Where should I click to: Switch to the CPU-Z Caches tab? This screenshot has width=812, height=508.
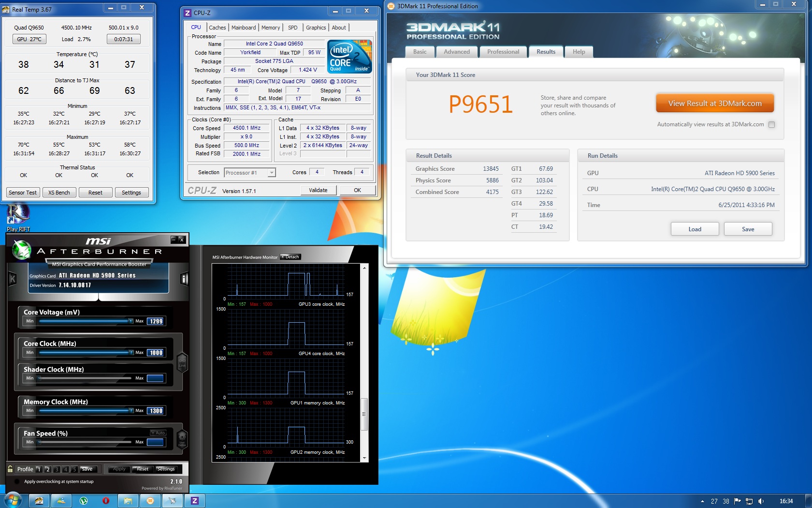click(x=217, y=28)
